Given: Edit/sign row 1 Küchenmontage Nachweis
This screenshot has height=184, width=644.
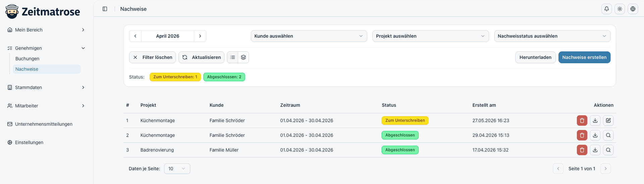Looking at the screenshot, I should [608, 120].
